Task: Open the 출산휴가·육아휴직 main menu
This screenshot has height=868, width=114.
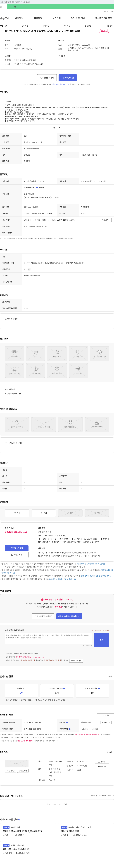Action: point(104,18)
